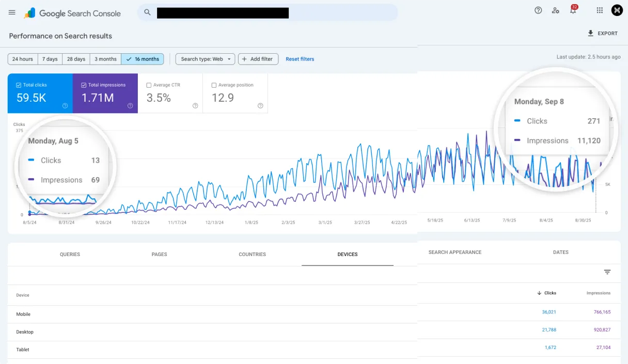Open the Search type: Web dropdown
This screenshot has height=364, width=628.
205,59
